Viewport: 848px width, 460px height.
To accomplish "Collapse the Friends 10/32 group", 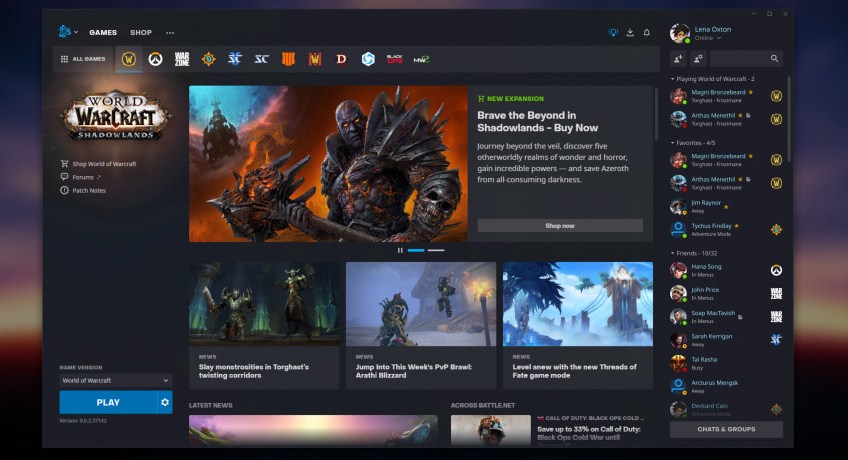I will 694,253.
